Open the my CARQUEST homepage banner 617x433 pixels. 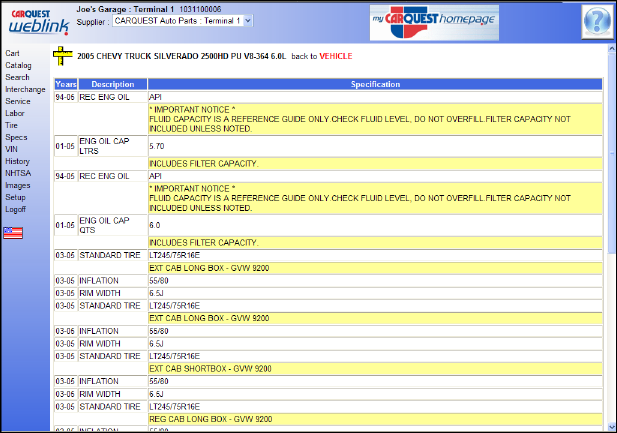[x=434, y=22]
